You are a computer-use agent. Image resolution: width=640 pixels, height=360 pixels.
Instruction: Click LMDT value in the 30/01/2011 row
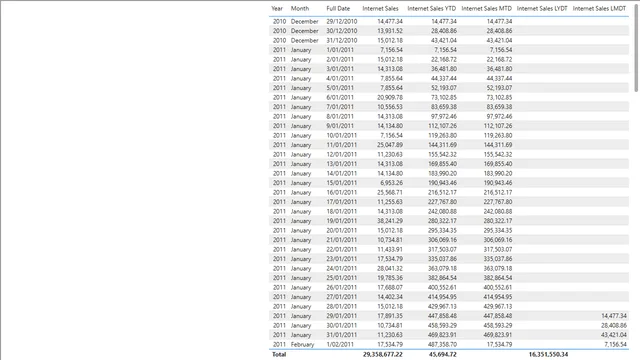tap(613, 326)
